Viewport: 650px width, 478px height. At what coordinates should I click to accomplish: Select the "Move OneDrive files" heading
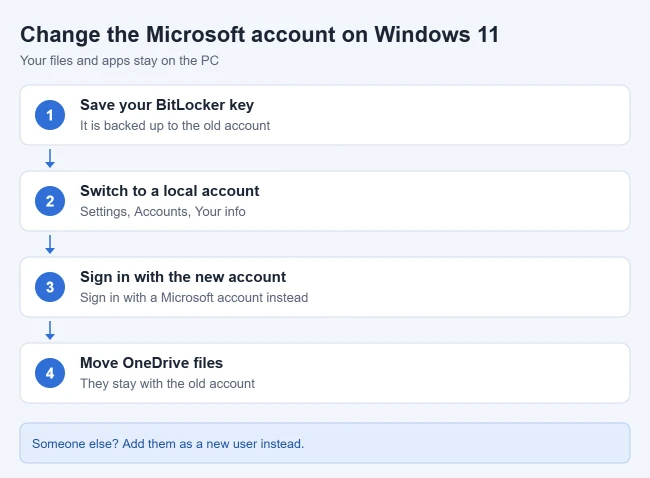[x=151, y=363]
